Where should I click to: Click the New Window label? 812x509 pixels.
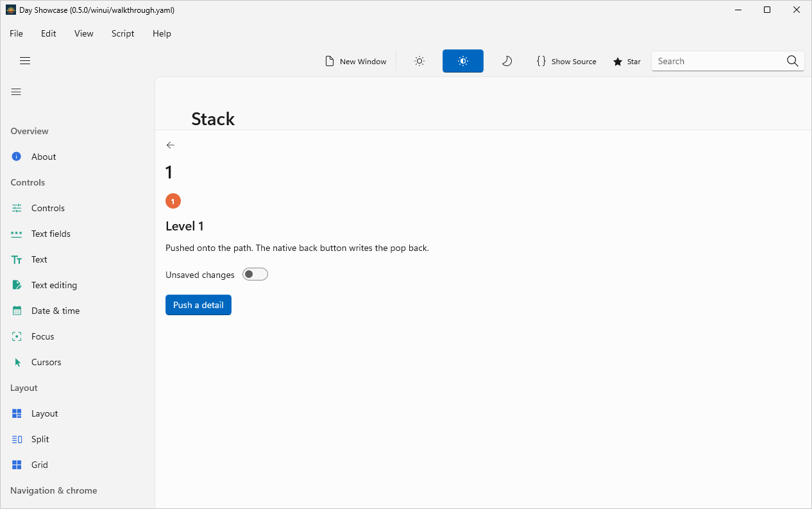(x=363, y=62)
